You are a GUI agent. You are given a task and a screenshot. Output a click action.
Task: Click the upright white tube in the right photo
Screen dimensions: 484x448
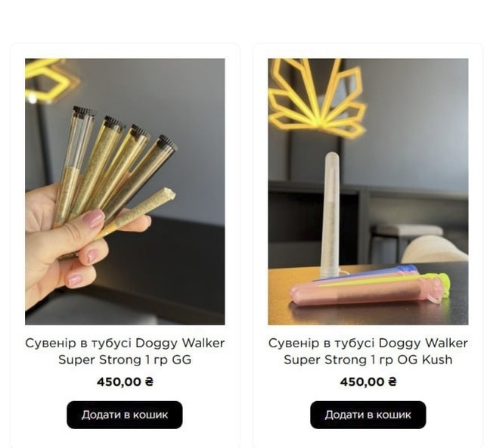point(330,215)
